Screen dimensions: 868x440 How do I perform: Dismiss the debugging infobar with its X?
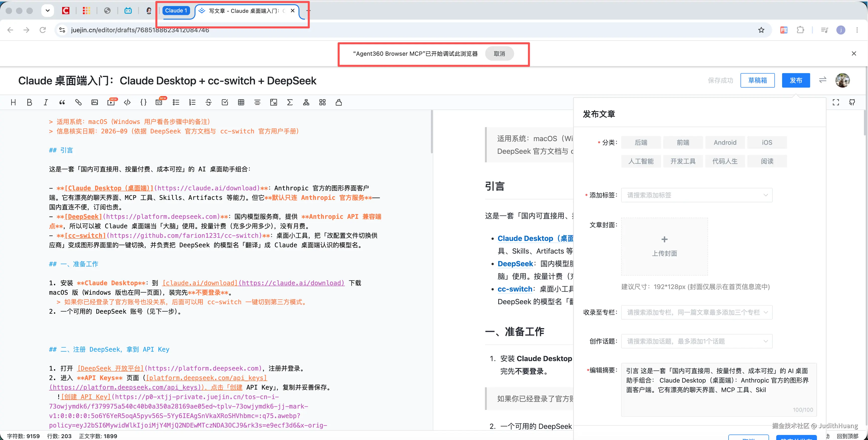tap(854, 54)
